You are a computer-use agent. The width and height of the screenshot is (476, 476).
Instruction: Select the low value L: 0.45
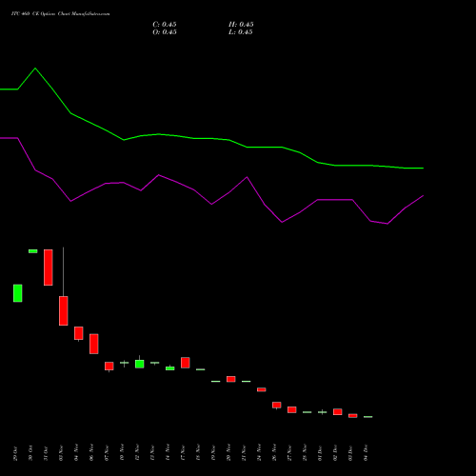(x=241, y=32)
